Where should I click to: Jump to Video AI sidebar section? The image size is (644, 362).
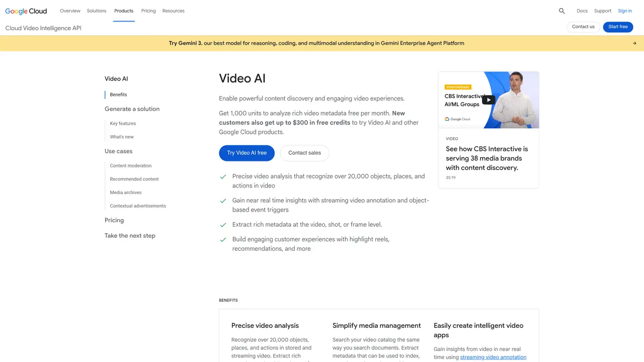(x=116, y=79)
